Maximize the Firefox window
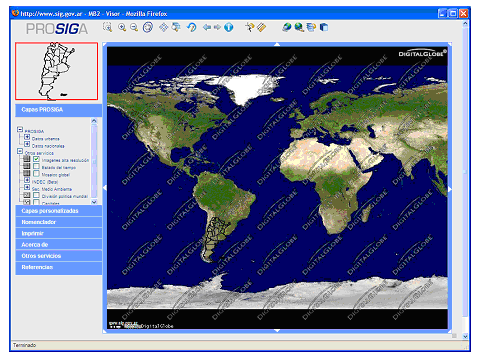The height and width of the screenshot is (360, 480). 453,14
